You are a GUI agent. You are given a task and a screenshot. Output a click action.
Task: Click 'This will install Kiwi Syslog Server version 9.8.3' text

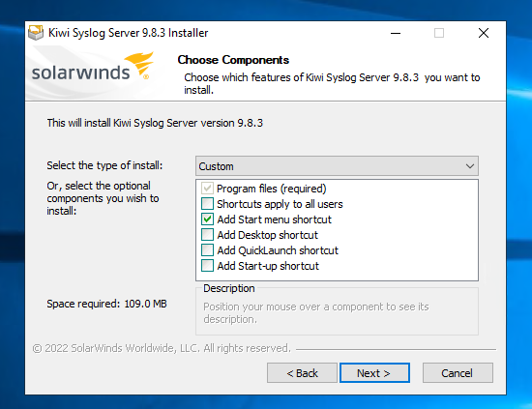(155, 123)
